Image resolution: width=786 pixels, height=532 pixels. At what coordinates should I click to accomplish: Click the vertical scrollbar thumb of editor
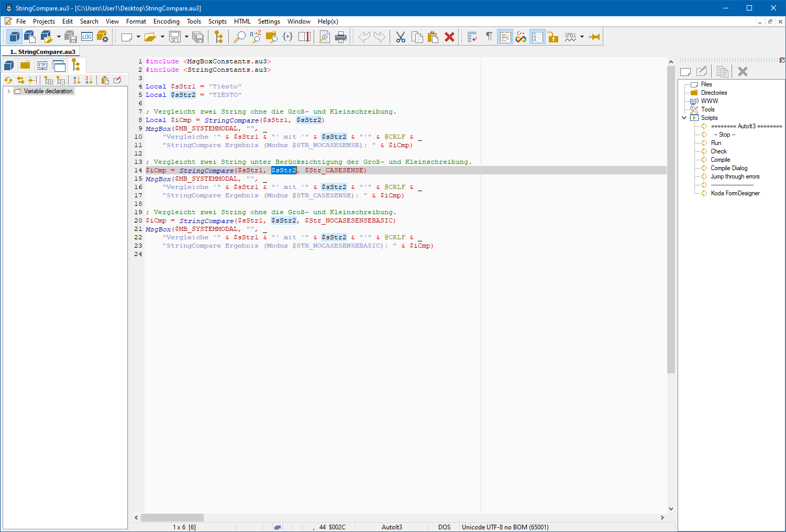671,220
